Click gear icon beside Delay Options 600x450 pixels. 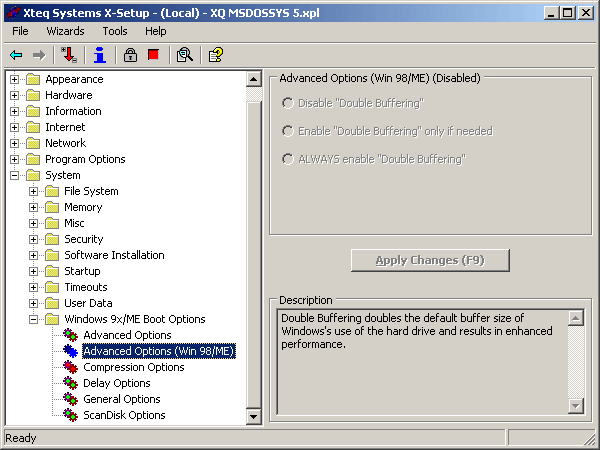tap(70, 383)
